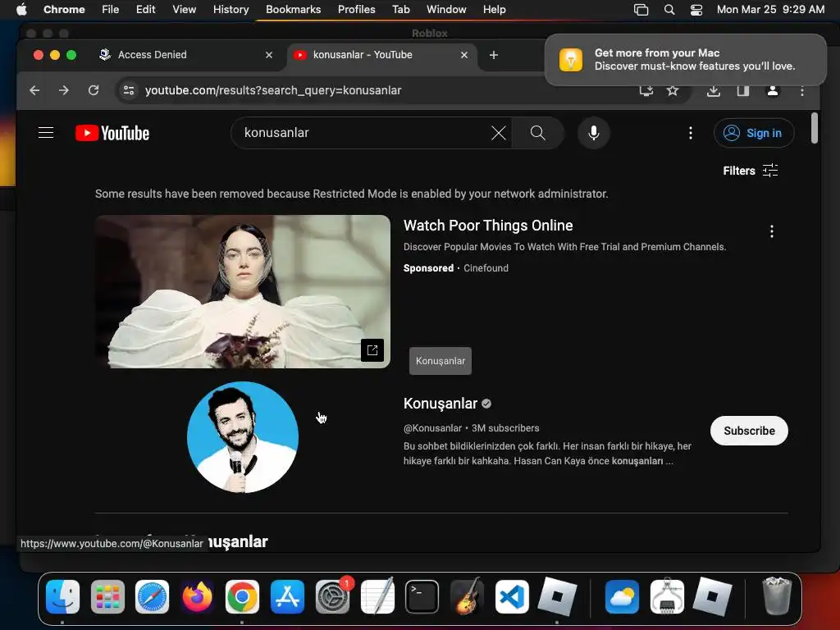Click the magnifier search button on YouTube
This screenshot has width=840, height=630.
click(538, 133)
